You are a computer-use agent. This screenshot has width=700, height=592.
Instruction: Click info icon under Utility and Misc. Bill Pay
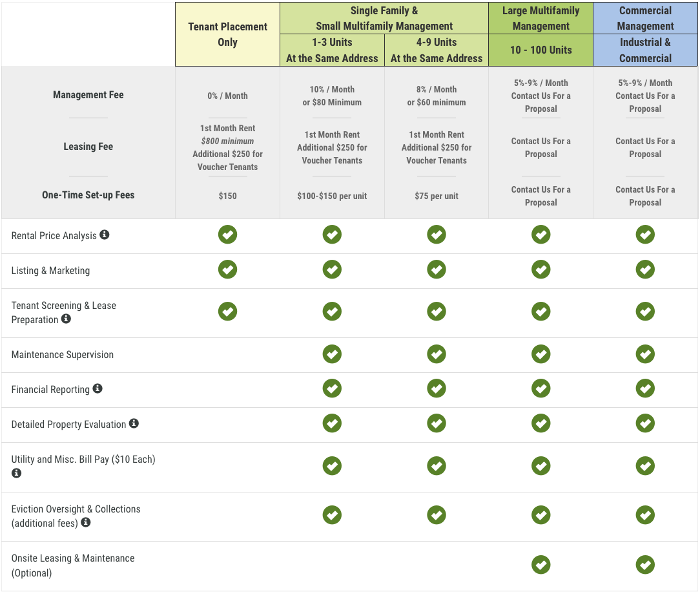17,473
